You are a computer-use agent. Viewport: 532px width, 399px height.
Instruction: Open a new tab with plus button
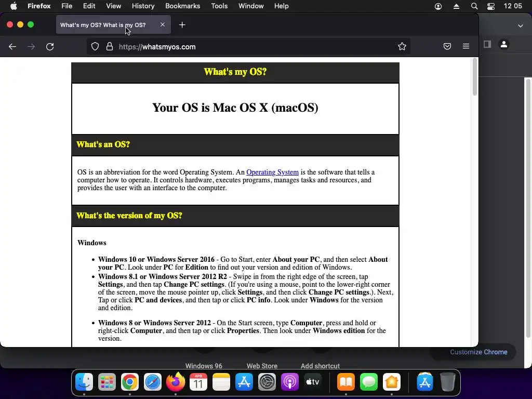(x=182, y=25)
